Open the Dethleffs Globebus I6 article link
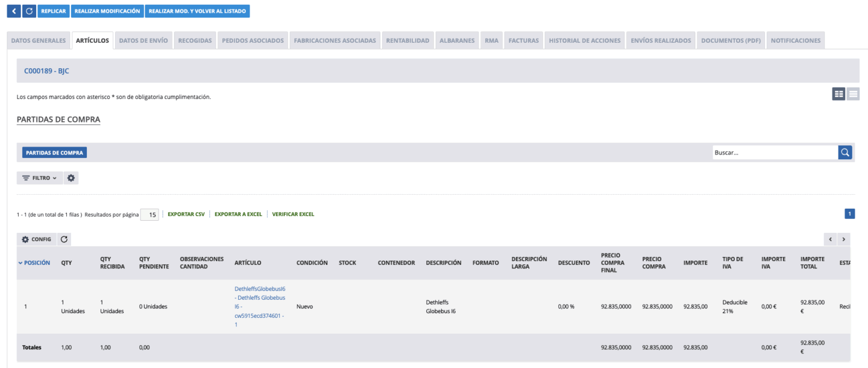The height and width of the screenshot is (368, 868). (260, 306)
